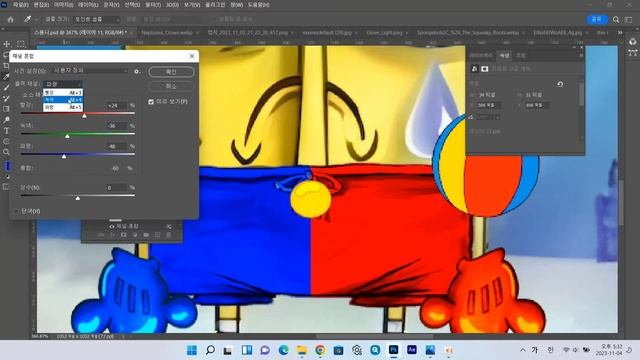The image size is (640, 360).
Task: Click the Green percentage input field
Action: (x=117, y=126)
